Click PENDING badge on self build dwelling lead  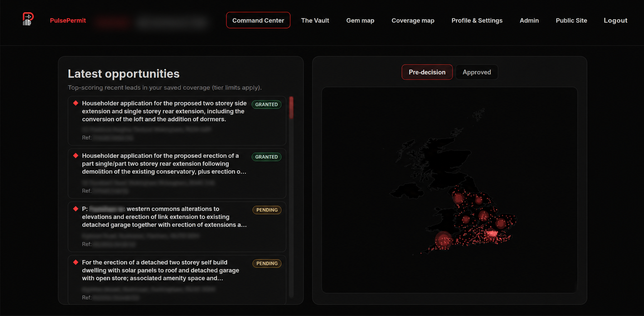click(267, 263)
